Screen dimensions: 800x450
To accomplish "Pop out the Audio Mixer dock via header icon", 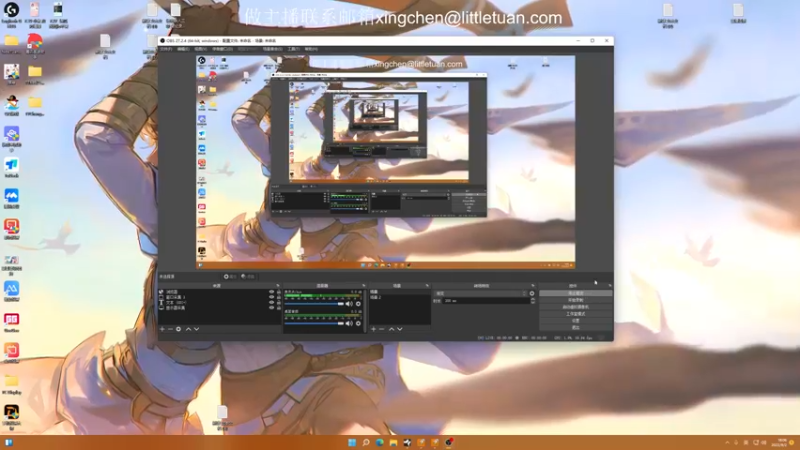I will tap(364, 286).
